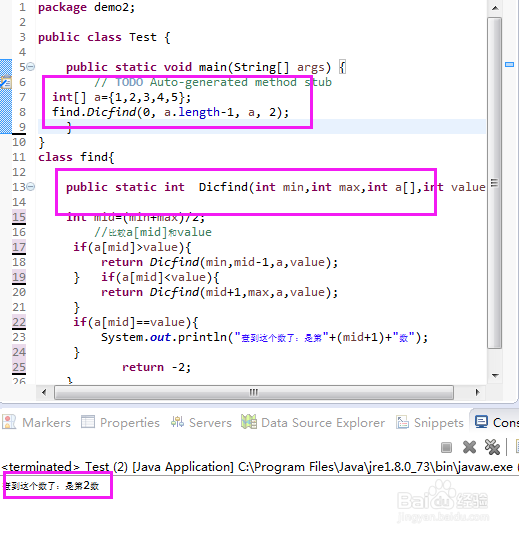
Task: Click 'public class Test {' text
Action: pyautogui.click(x=104, y=37)
